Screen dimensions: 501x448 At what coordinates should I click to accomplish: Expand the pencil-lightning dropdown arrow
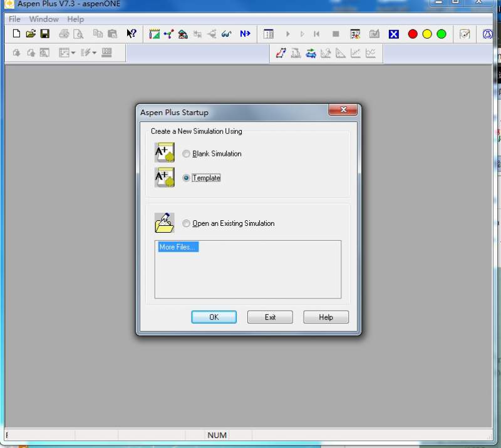(x=95, y=53)
